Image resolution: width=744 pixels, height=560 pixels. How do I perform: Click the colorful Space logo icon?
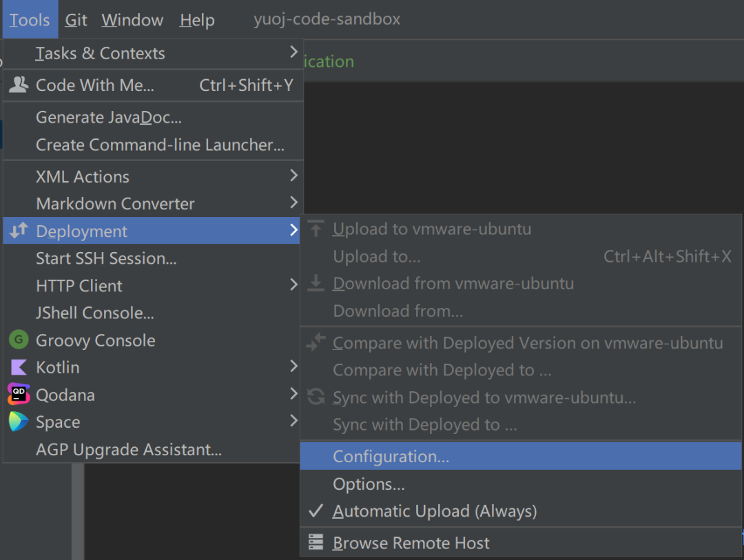click(19, 422)
